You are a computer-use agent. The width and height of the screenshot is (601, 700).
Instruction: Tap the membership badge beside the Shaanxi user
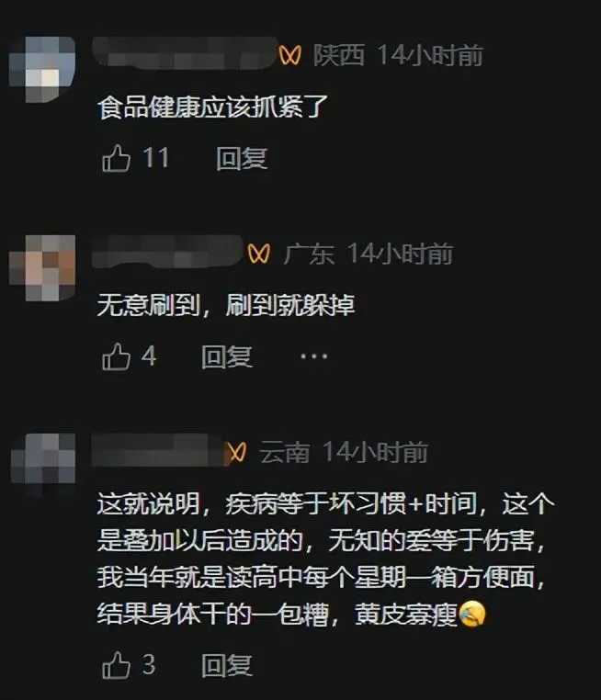[290, 55]
